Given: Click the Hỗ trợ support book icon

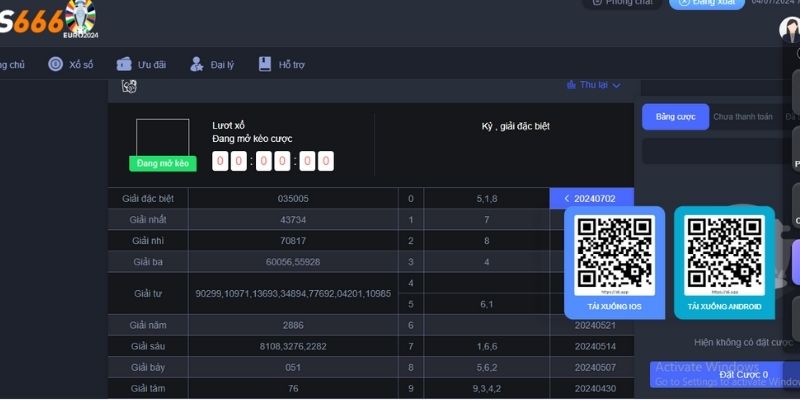Looking at the screenshot, I should [x=265, y=64].
